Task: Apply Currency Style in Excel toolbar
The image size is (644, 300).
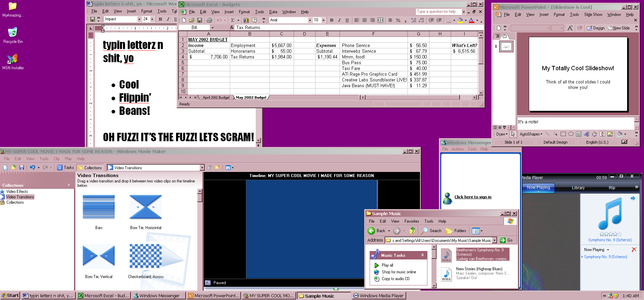Action: (390, 20)
